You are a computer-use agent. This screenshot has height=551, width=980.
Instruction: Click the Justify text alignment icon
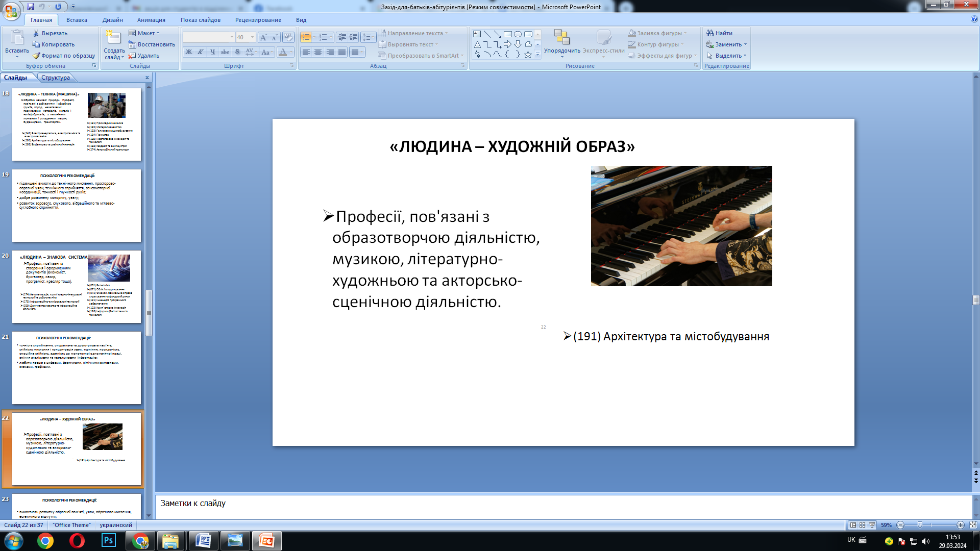click(342, 52)
